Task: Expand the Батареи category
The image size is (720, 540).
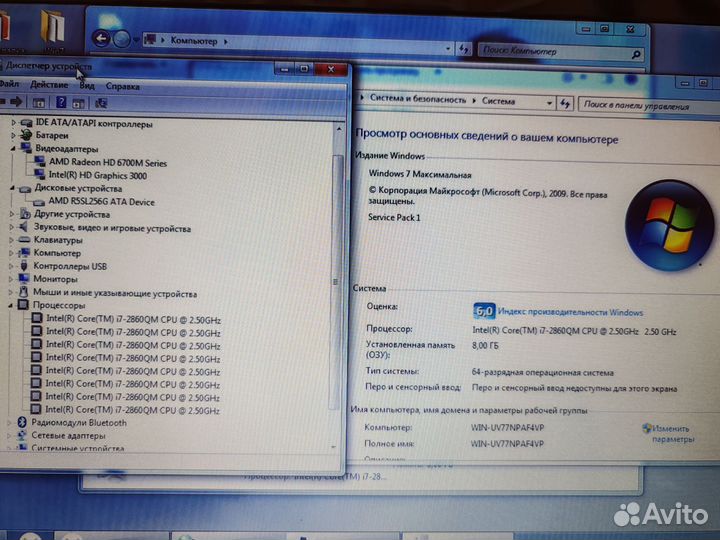Action: pyautogui.click(x=13, y=136)
